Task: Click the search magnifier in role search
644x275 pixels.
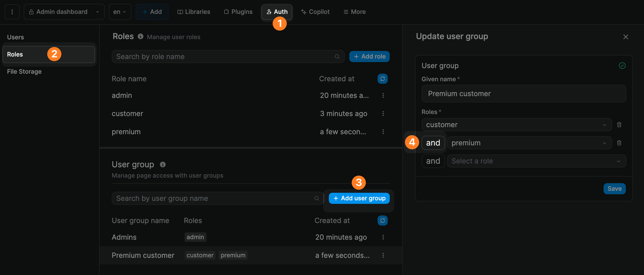Action: click(337, 57)
